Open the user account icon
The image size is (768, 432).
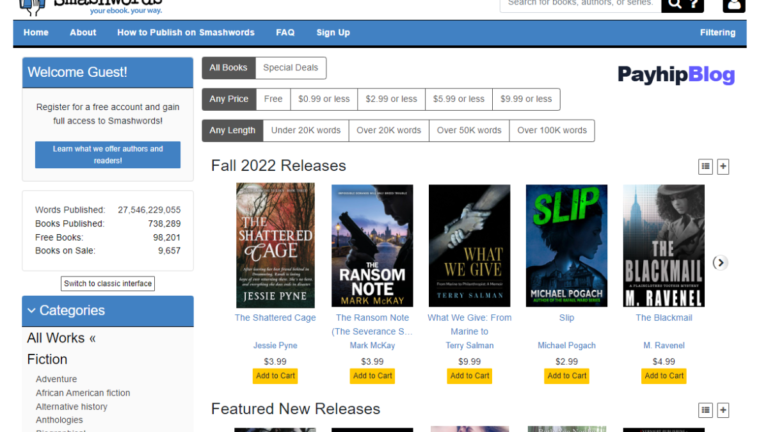(x=734, y=5)
